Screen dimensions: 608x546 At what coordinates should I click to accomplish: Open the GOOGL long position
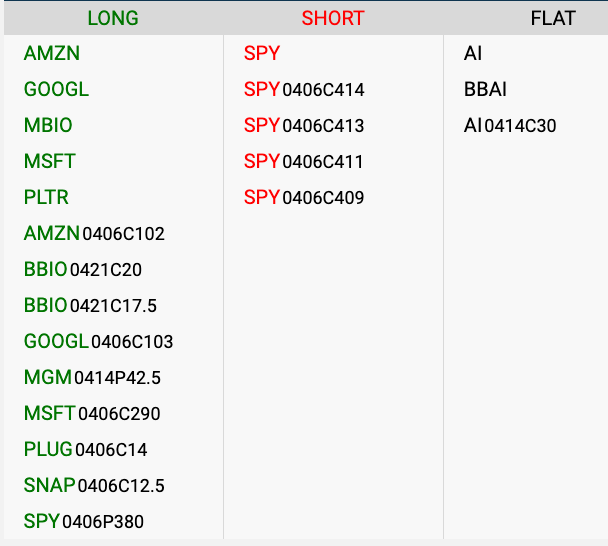[56, 90]
